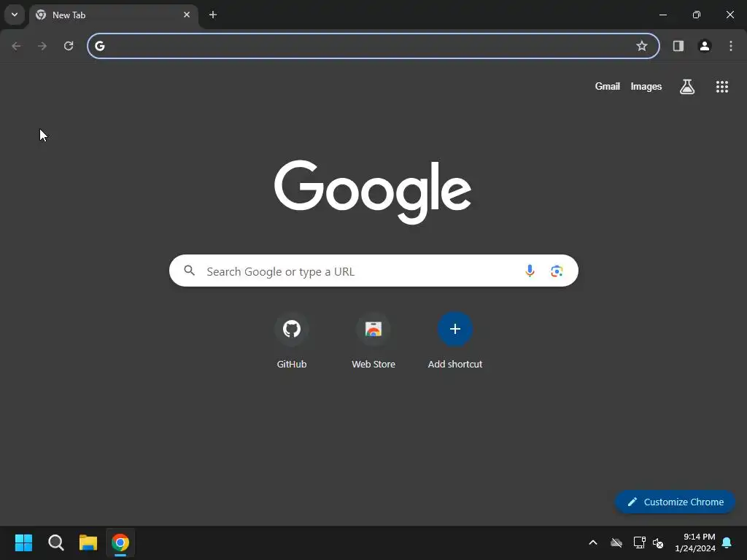Click Chrome icon in taskbar
The width and height of the screenshot is (747, 560).
pos(120,542)
